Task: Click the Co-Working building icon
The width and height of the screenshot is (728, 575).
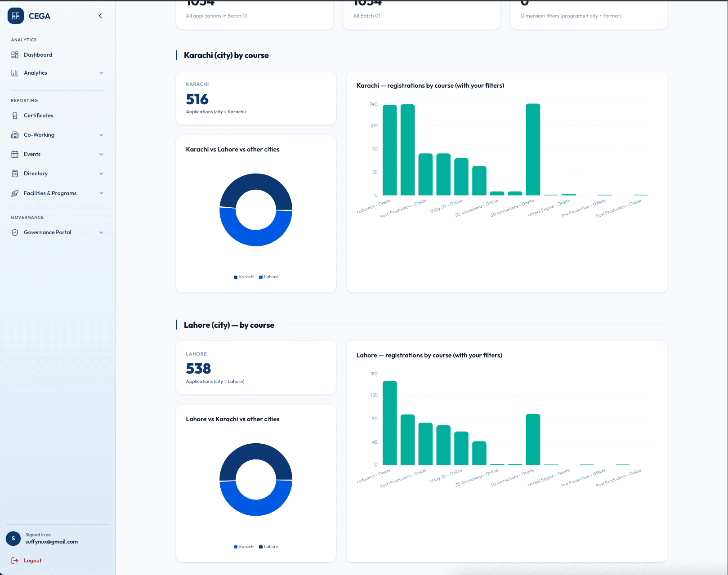Action: 15,135
